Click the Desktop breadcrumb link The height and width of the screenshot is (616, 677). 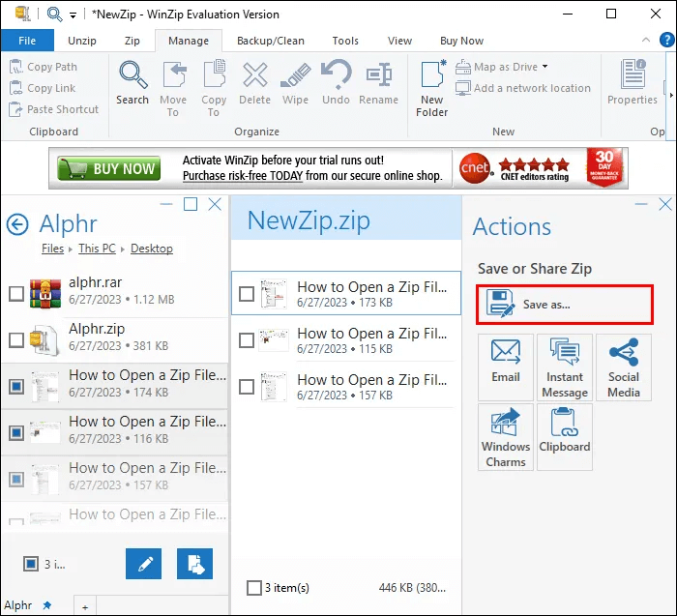[x=152, y=249]
